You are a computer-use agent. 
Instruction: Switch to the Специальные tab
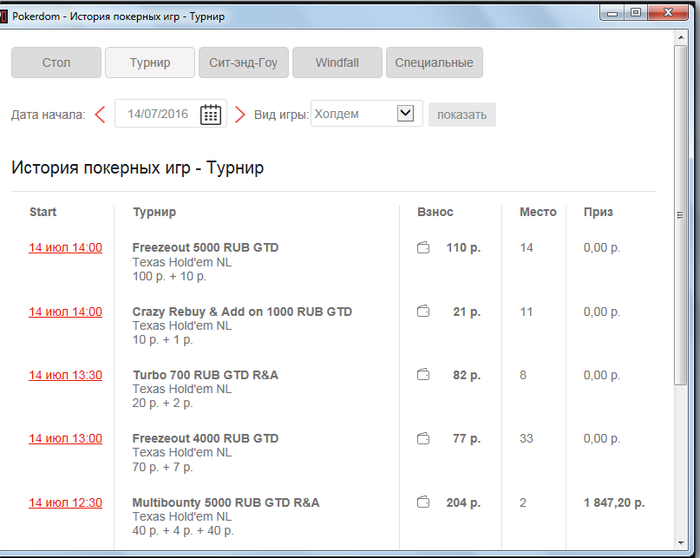(434, 62)
